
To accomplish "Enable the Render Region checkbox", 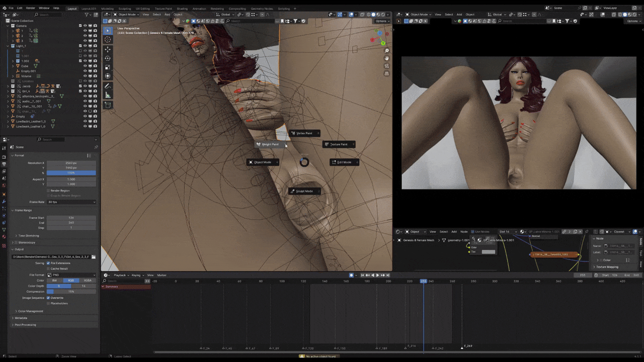I will click(x=49, y=191).
